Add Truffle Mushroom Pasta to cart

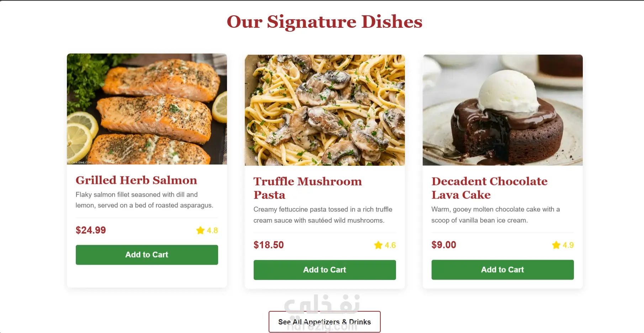325,270
